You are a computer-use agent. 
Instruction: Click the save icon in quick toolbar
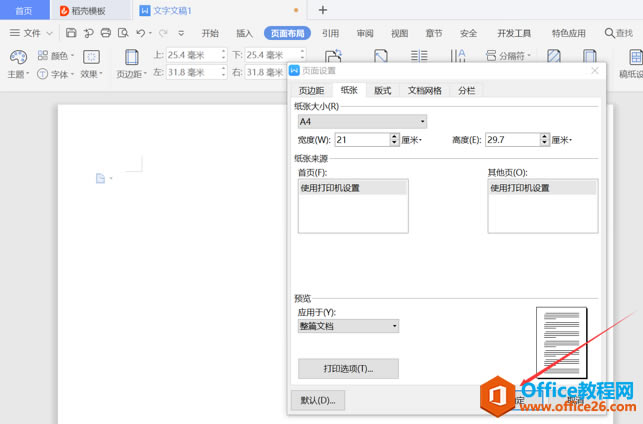(x=71, y=33)
